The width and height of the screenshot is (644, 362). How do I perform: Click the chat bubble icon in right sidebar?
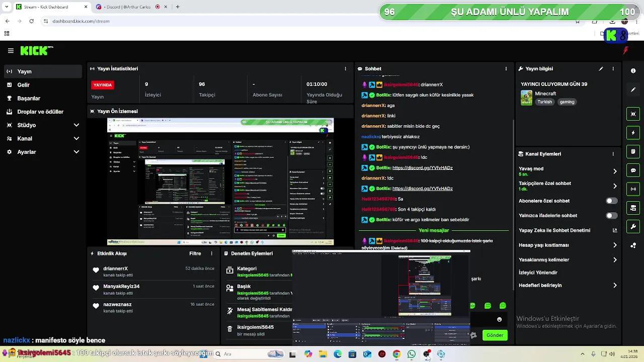(x=633, y=170)
